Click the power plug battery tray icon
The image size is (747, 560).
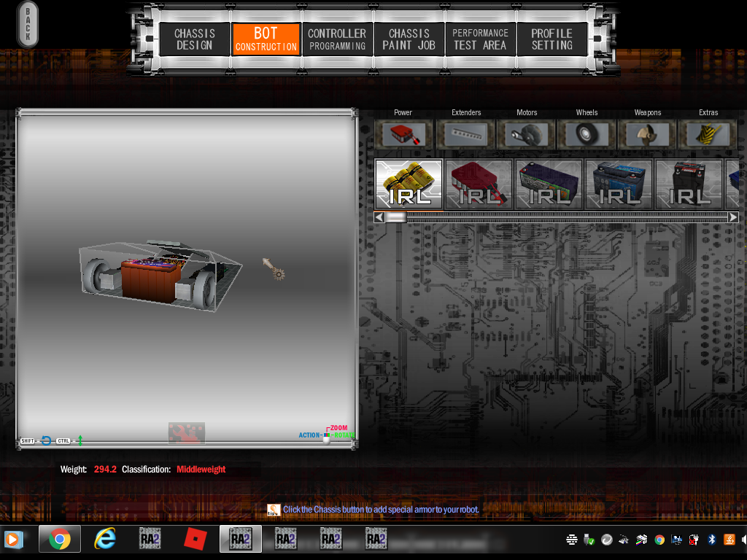pyautogui.click(x=694, y=540)
